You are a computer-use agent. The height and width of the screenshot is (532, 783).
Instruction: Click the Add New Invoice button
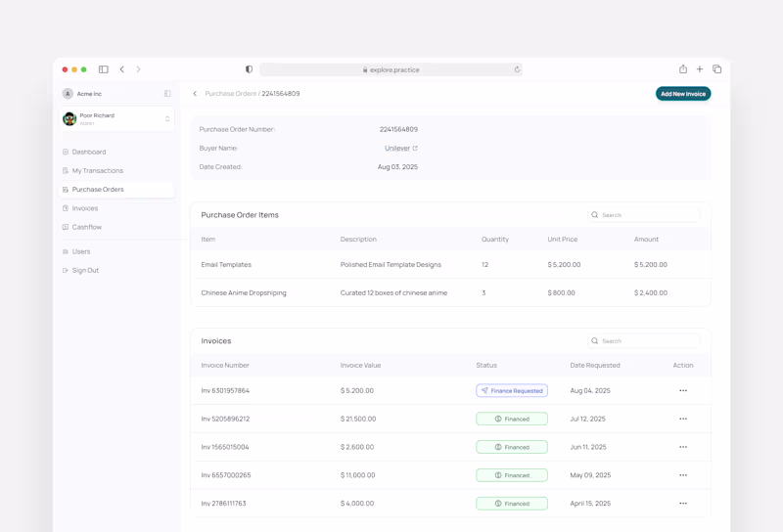[x=682, y=94]
